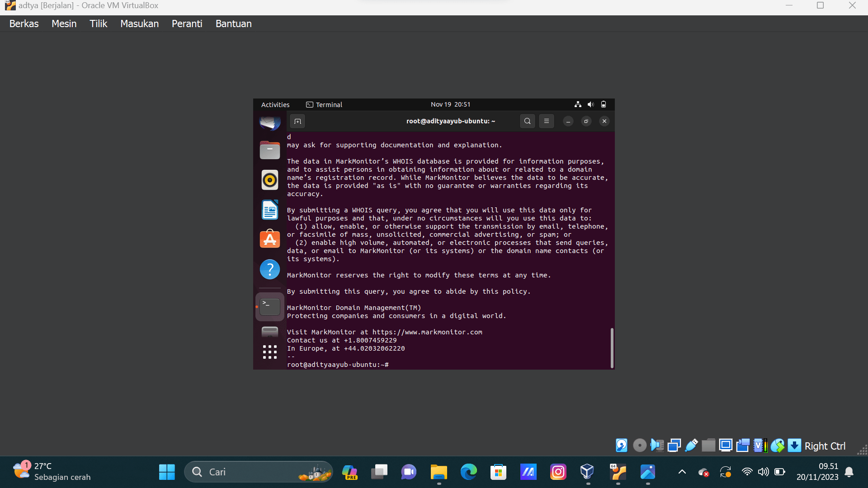The height and width of the screenshot is (488, 868).
Task: Select the Terminal icon in the dock
Action: click(270, 307)
